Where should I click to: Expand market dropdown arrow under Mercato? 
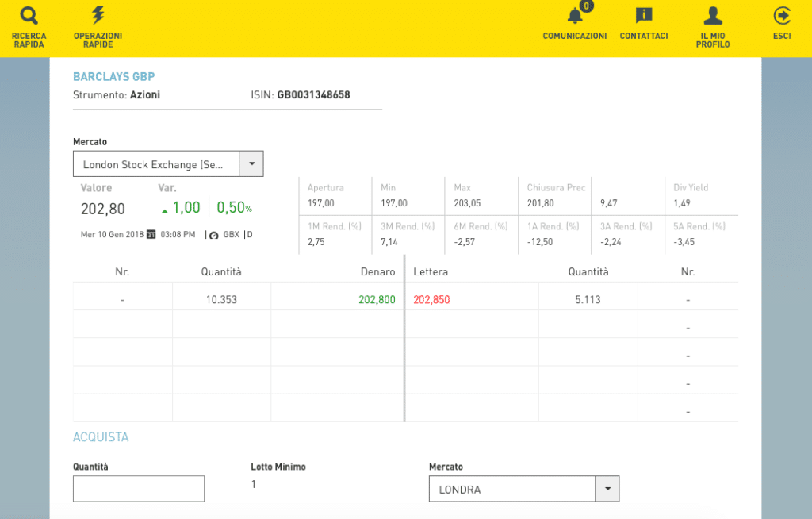coord(251,163)
